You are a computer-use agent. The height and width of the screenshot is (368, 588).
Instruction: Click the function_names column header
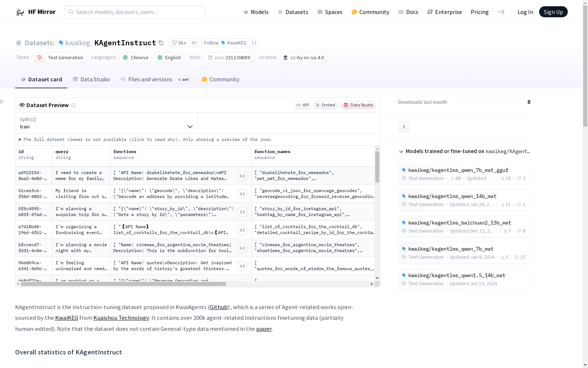tap(272, 152)
